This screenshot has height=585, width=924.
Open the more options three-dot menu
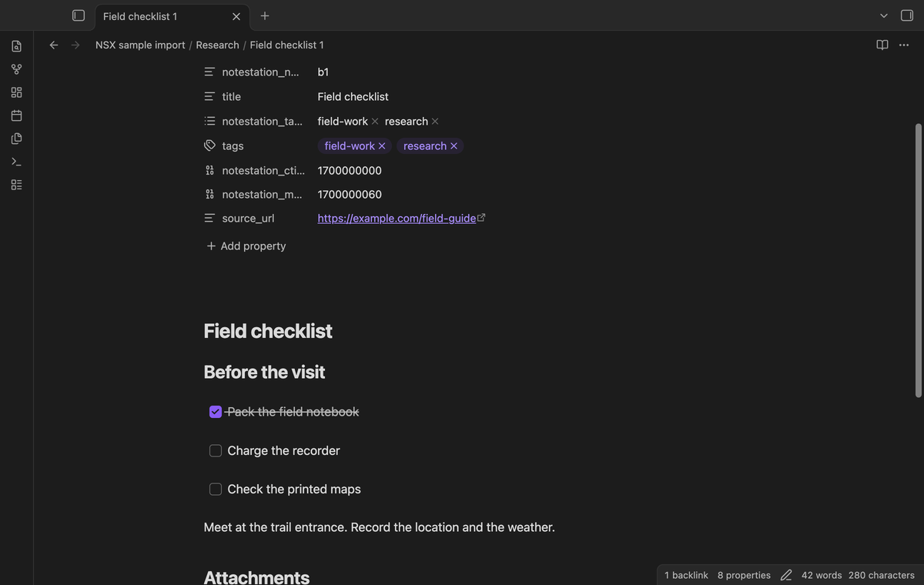point(904,45)
